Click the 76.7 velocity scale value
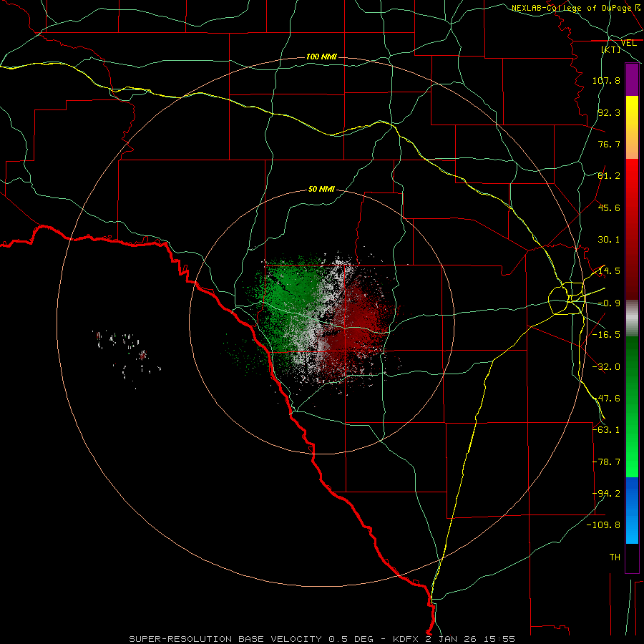The image size is (644, 644). (609, 144)
